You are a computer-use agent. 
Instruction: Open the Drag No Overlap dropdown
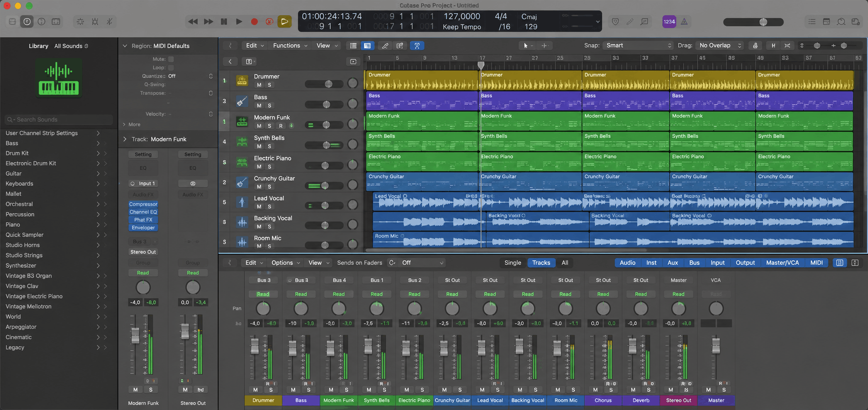point(719,46)
